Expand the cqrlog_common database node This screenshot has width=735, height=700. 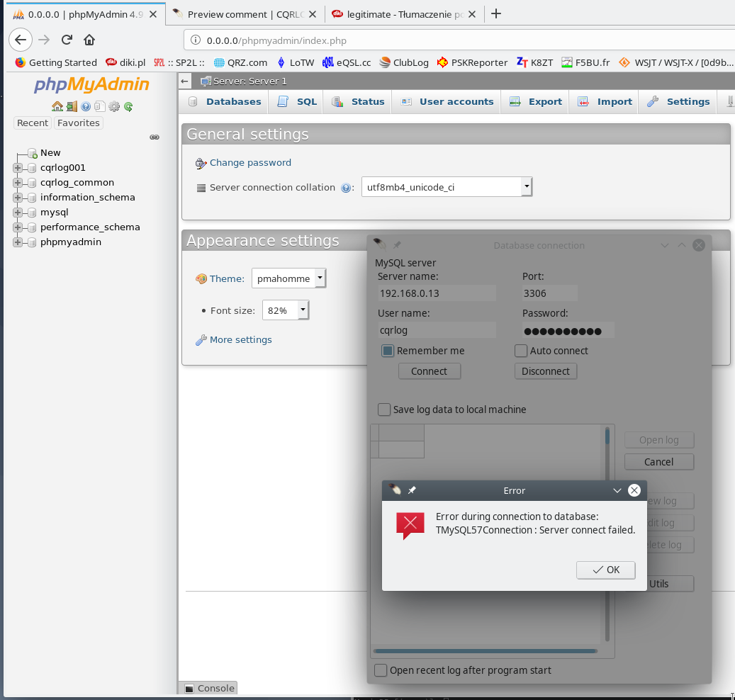18,183
